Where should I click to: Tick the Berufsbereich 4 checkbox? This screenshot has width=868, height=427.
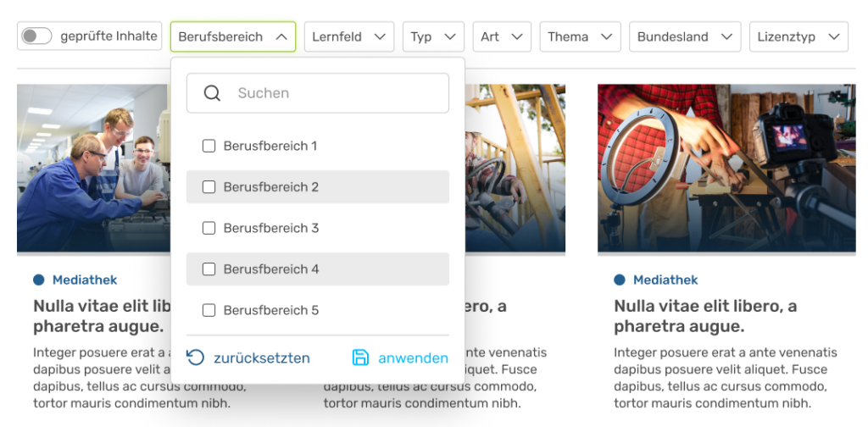[209, 269]
